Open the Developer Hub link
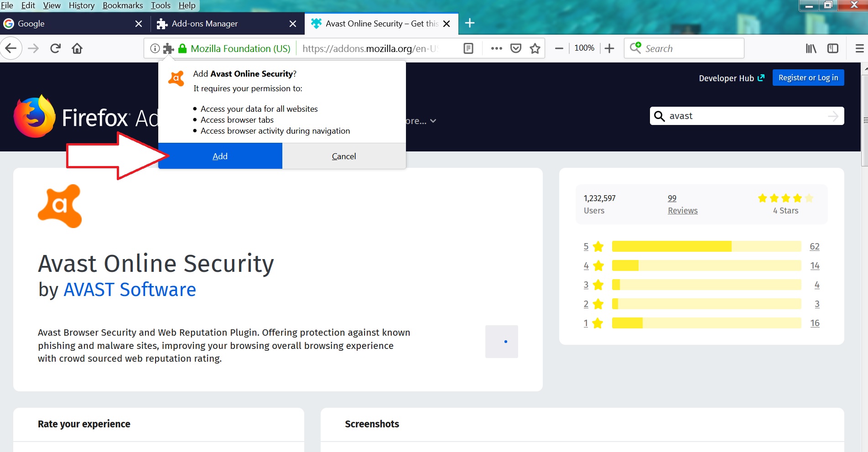This screenshot has width=868, height=452. (x=732, y=78)
